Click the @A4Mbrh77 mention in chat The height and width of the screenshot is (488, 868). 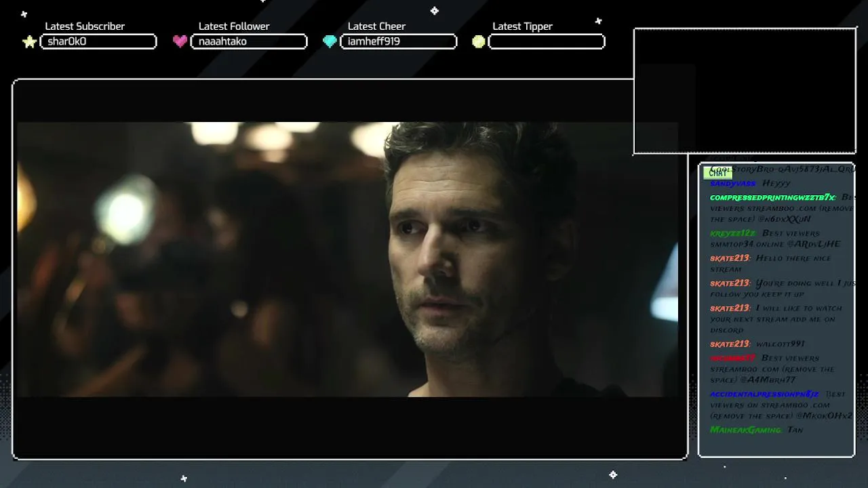(768, 380)
